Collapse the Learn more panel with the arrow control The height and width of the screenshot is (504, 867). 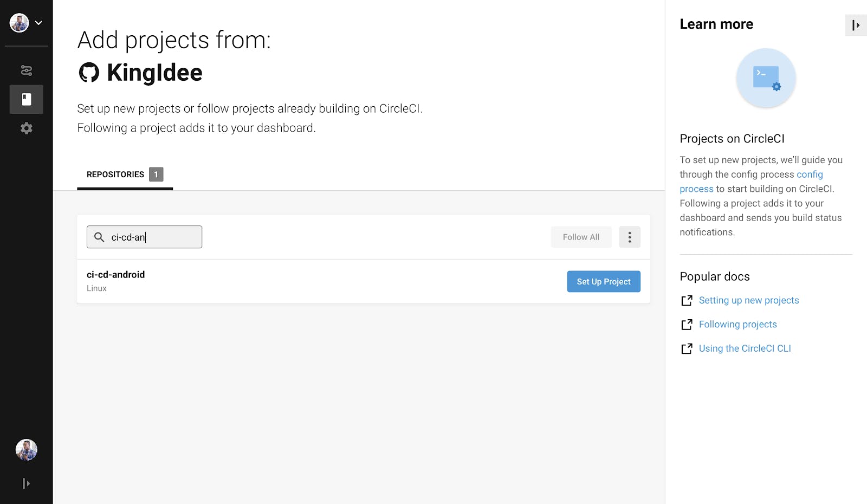(856, 25)
